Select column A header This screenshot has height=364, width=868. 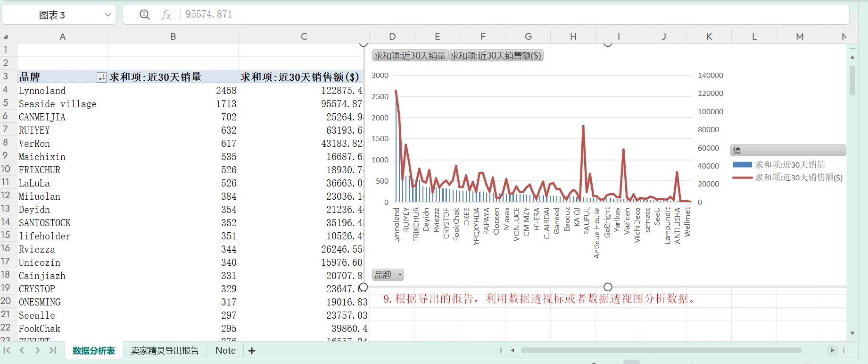point(62,36)
